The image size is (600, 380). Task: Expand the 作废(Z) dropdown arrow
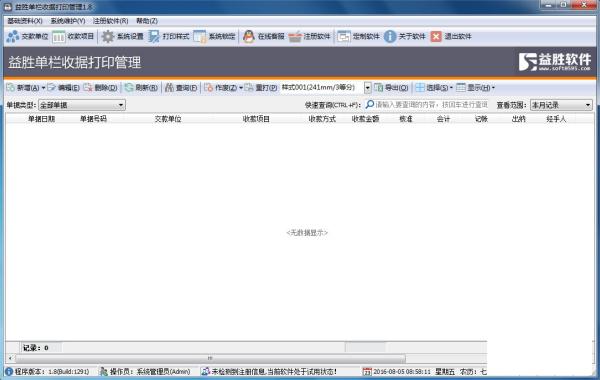coord(241,88)
